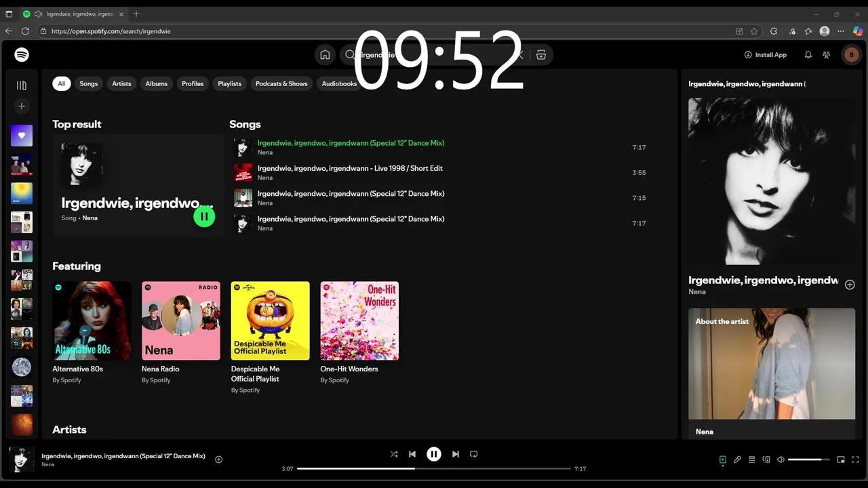Mute the tab via speaker icon
This screenshot has width=868, height=488.
[x=39, y=14]
